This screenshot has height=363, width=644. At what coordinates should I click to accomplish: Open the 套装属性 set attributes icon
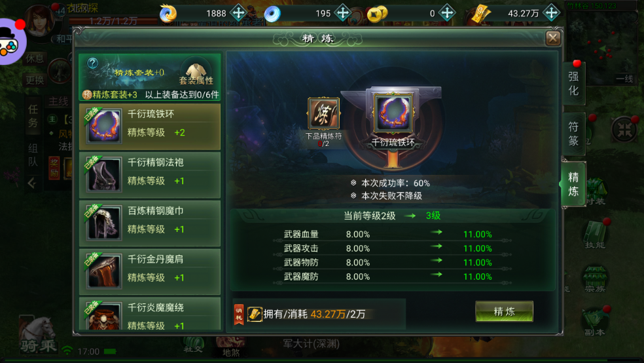tap(196, 73)
